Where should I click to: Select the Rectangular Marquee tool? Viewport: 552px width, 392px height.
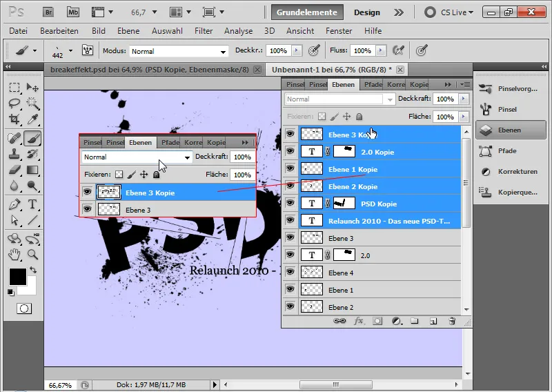pyautogui.click(x=14, y=87)
